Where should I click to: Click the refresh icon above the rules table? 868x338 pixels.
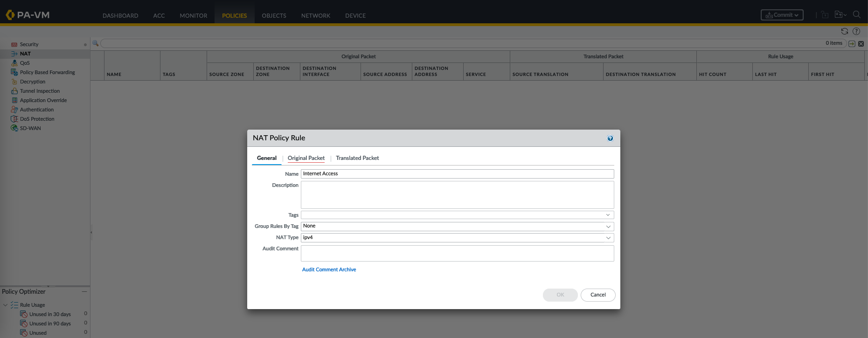click(x=844, y=31)
